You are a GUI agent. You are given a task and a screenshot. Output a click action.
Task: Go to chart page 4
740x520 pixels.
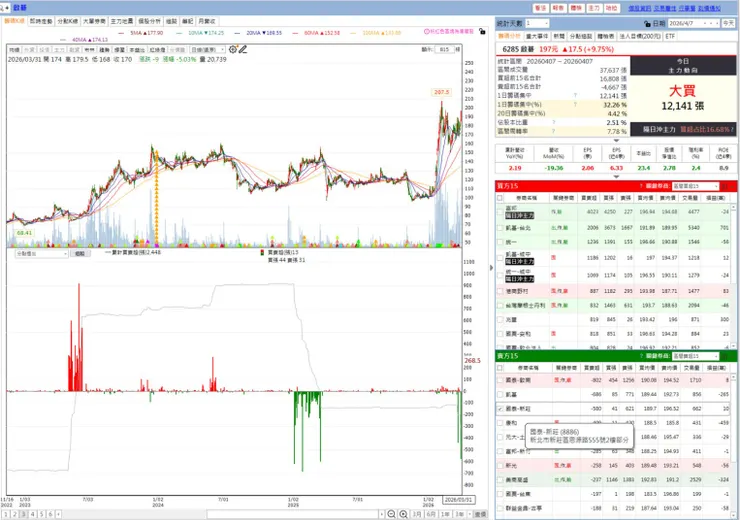(x=33, y=514)
